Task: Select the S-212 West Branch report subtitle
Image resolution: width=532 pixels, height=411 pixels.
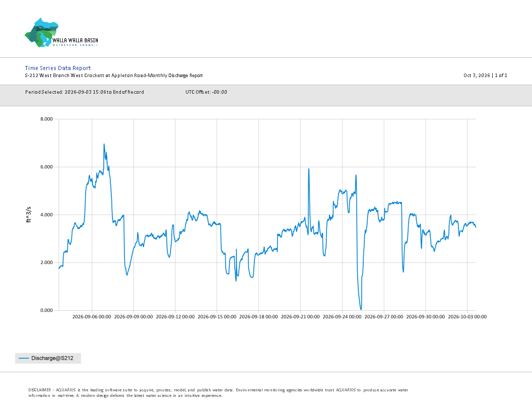Action: [114, 75]
